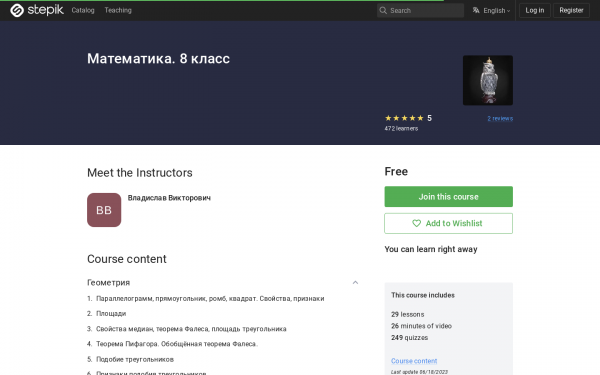This screenshot has height=375, width=600.
Task: Click the Log in button
Action: click(x=535, y=10)
